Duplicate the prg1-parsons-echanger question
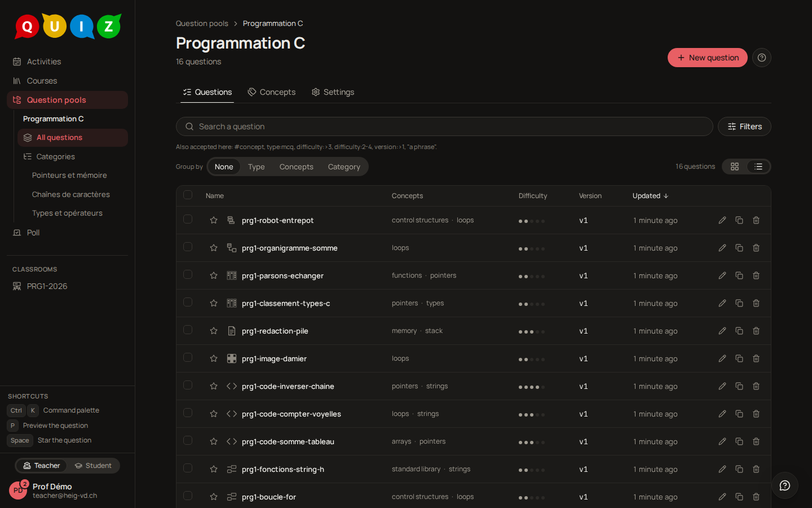Viewport: 812px width, 508px height. click(x=739, y=275)
